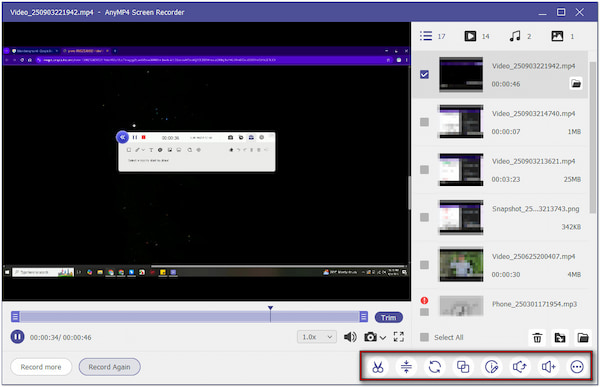
Task: Click the playhead marker on timeline
Action: tap(271, 308)
